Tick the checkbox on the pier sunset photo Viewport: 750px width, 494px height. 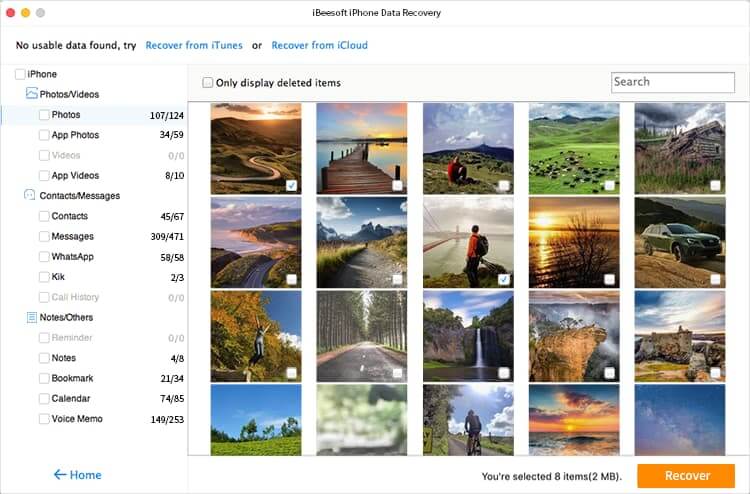pos(397,185)
